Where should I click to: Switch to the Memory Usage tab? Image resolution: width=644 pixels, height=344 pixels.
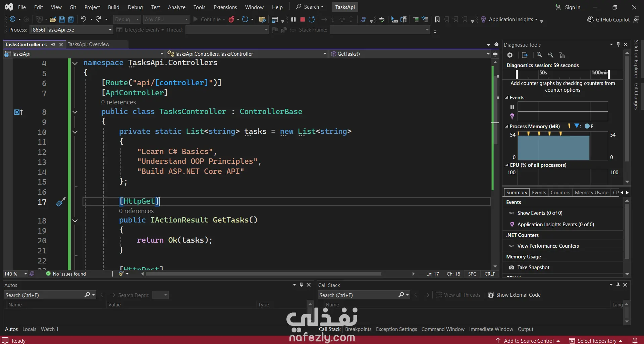point(591,193)
